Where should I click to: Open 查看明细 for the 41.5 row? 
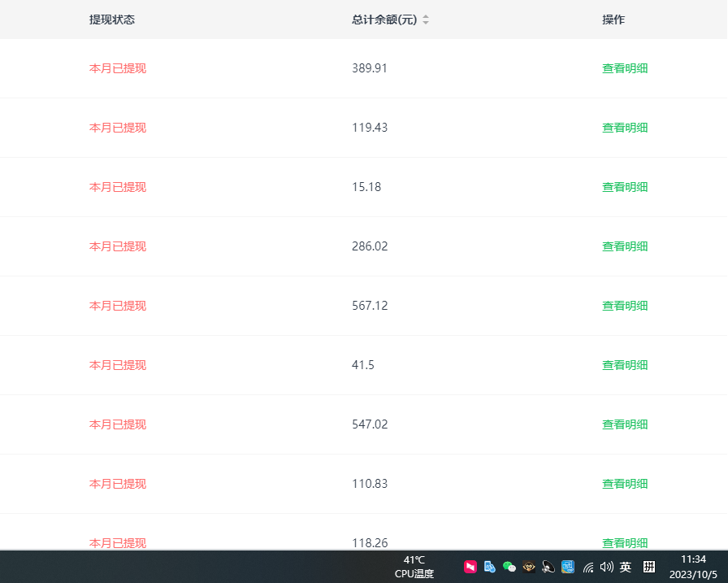[x=625, y=366]
